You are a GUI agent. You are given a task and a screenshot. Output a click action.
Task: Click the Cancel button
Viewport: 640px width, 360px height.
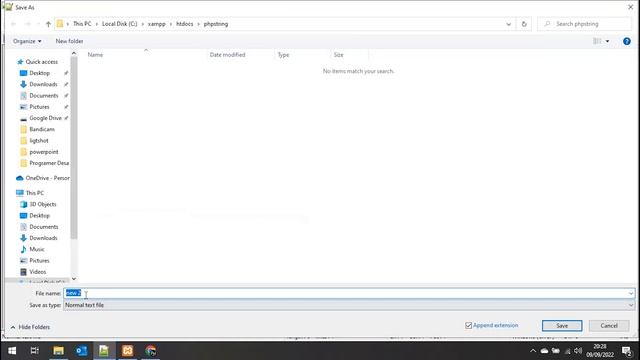(x=609, y=326)
